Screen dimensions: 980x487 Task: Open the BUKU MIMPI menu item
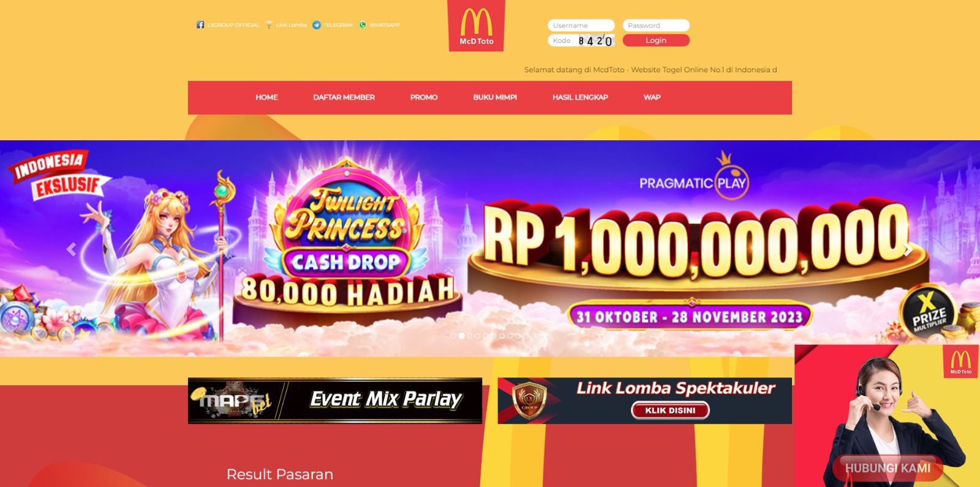(x=495, y=97)
